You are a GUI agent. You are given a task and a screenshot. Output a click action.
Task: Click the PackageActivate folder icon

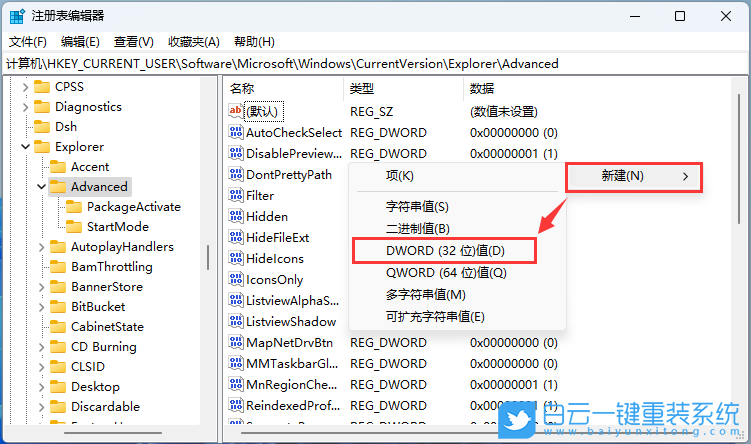pyautogui.click(x=74, y=206)
